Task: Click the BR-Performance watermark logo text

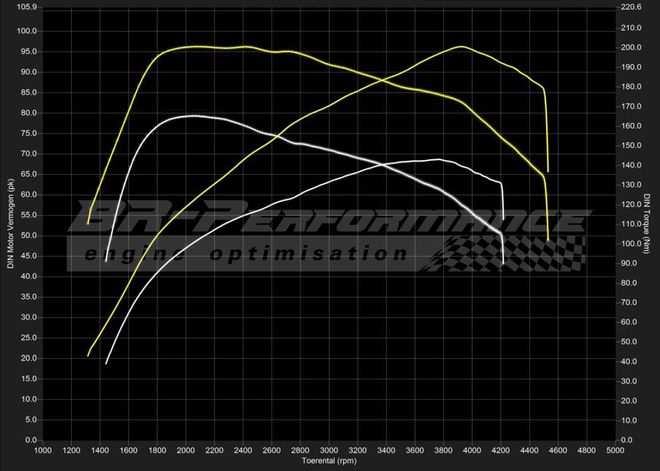Action: point(330,220)
